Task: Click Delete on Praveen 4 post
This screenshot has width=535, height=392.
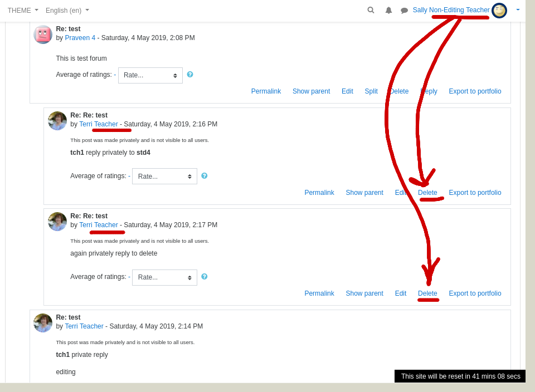Action: pyautogui.click(x=399, y=91)
